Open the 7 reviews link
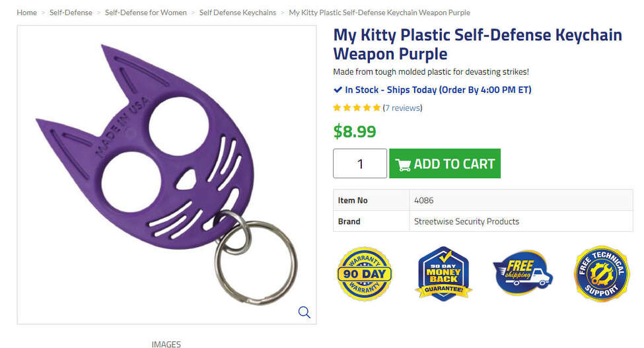The image size is (644, 348). (402, 108)
